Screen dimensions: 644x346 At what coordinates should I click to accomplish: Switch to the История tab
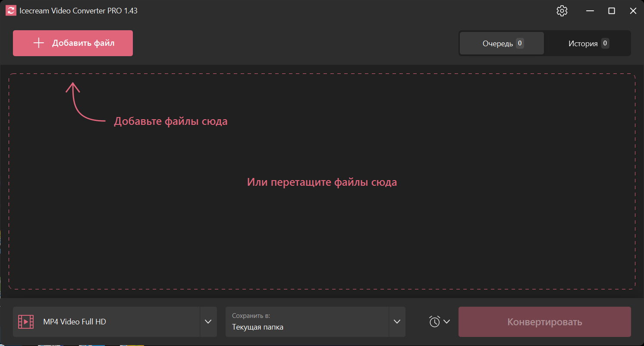click(x=583, y=43)
